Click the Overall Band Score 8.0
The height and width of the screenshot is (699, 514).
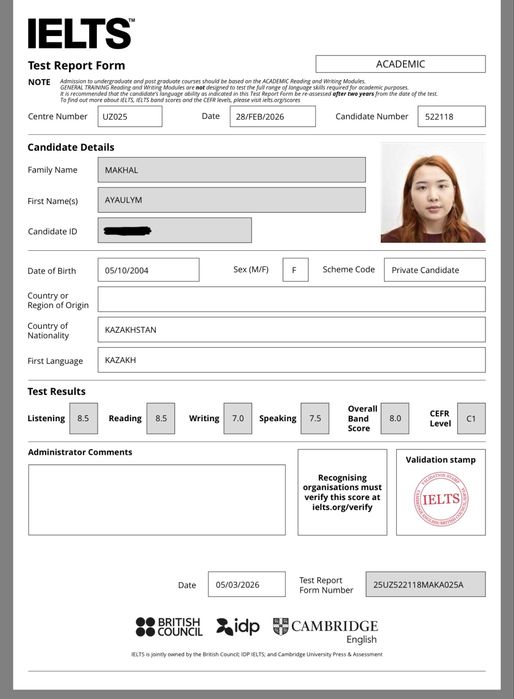pos(395,419)
